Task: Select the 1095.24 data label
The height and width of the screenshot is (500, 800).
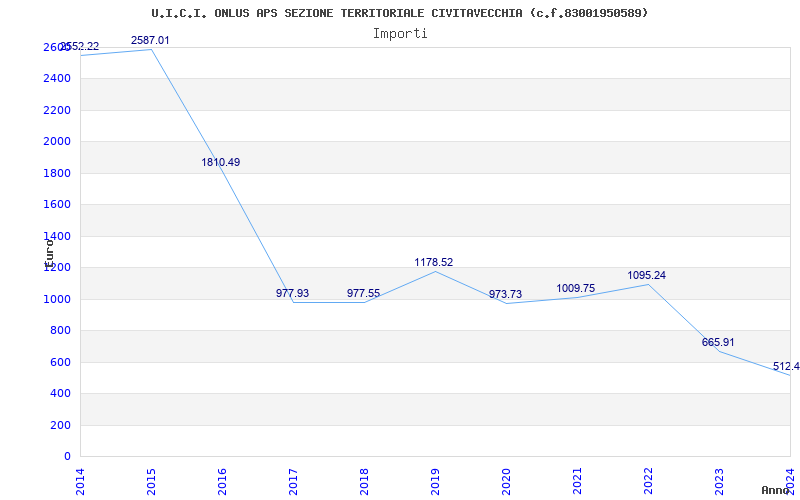Action: point(646,276)
